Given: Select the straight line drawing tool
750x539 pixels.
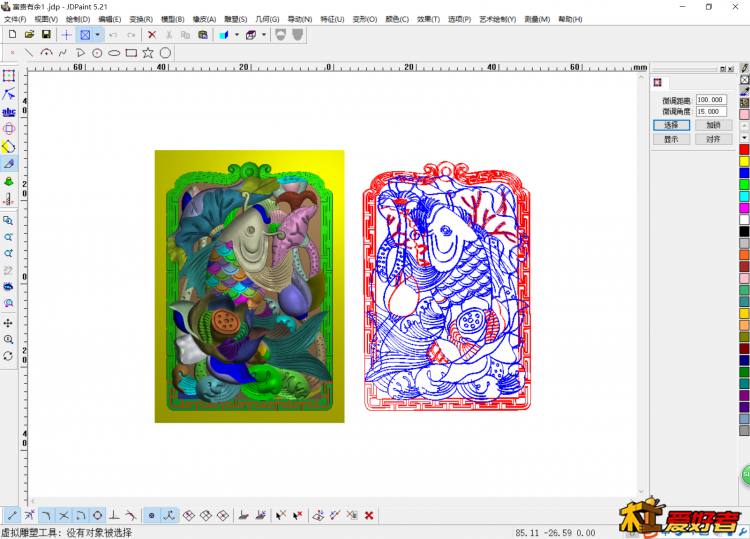Looking at the screenshot, I should click(29, 53).
